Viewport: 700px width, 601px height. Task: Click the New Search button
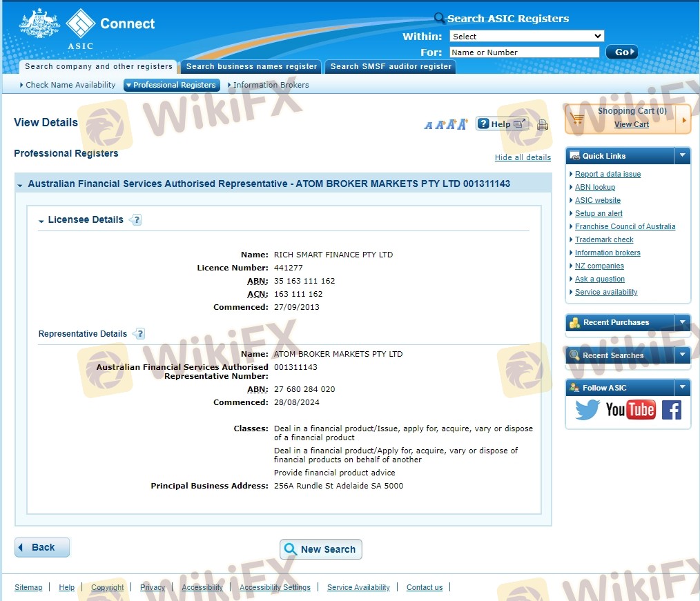click(x=320, y=549)
